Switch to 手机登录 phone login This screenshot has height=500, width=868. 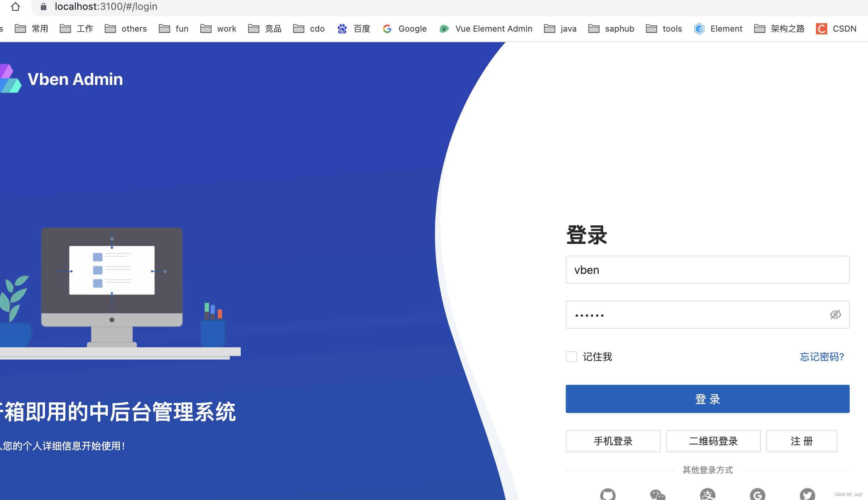(x=613, y=441)
